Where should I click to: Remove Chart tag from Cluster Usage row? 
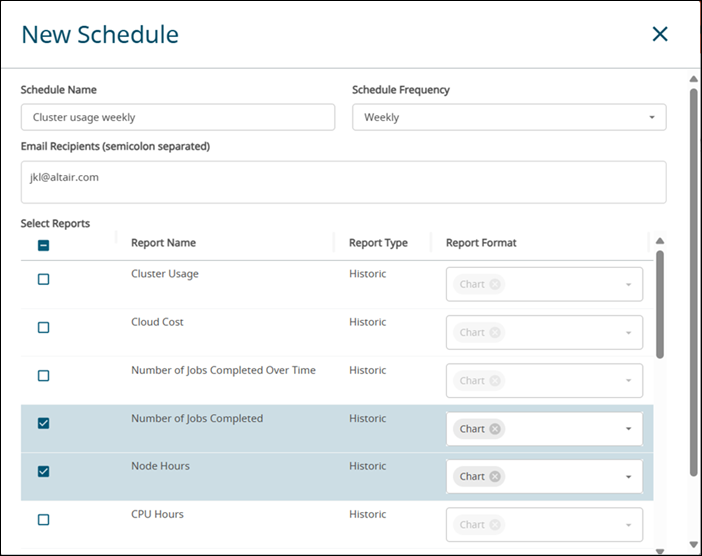(x=494, y=285)
